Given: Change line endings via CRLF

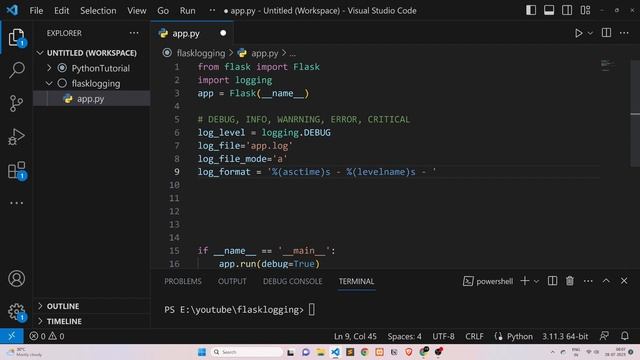Looking at the screenshot, I should tap(474, 336).
